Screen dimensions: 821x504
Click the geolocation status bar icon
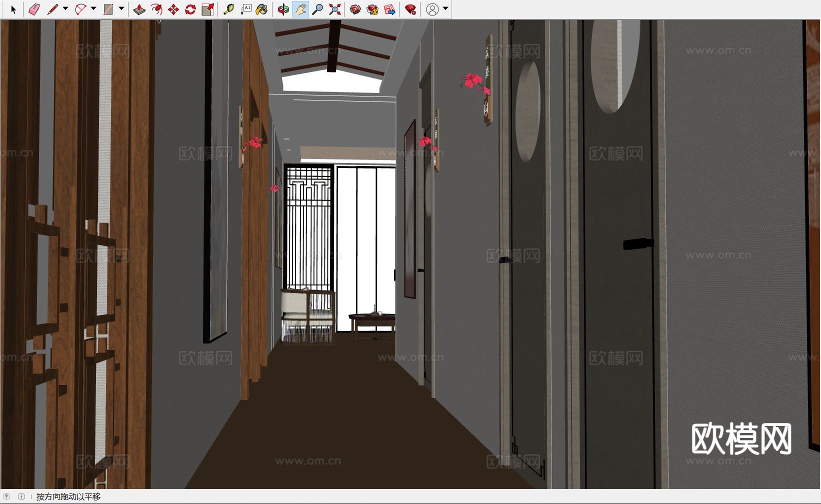click(6, 496)
